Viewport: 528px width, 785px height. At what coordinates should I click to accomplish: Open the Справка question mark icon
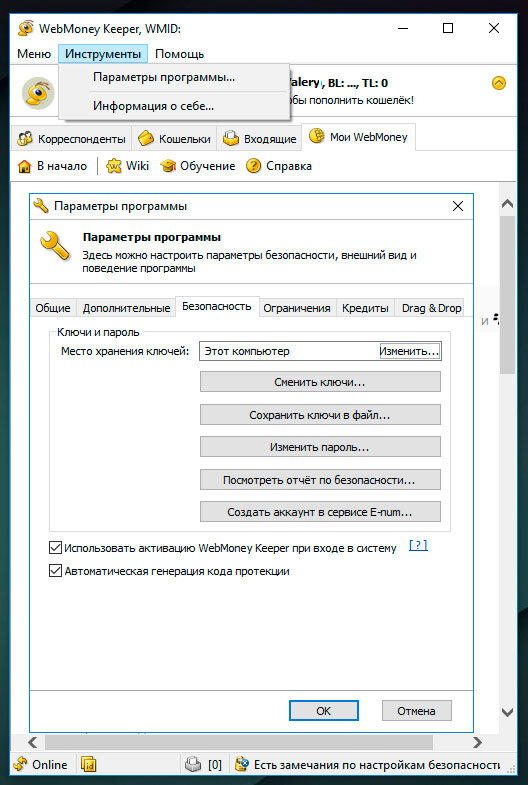[x=254, y=166]
